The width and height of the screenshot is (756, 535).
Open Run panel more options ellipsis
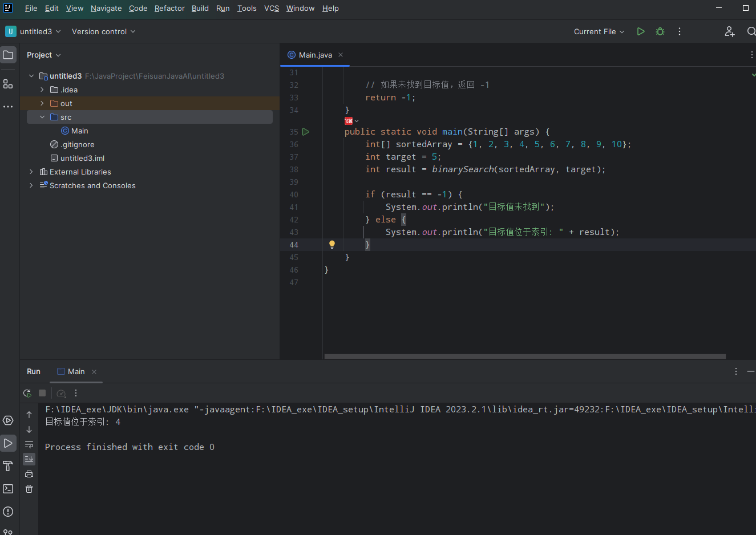(x=76, y=393)
